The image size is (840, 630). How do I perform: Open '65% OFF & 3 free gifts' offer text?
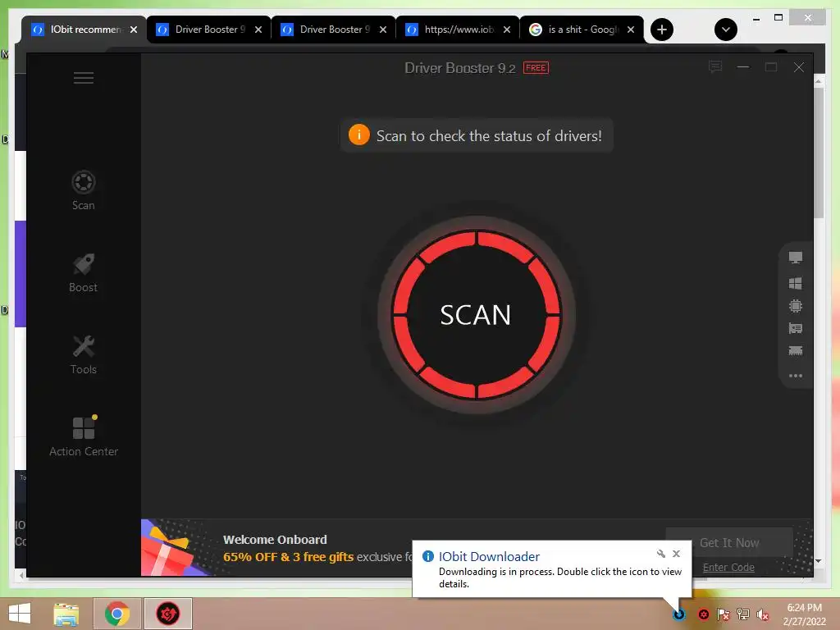click(x=288, y=557)
